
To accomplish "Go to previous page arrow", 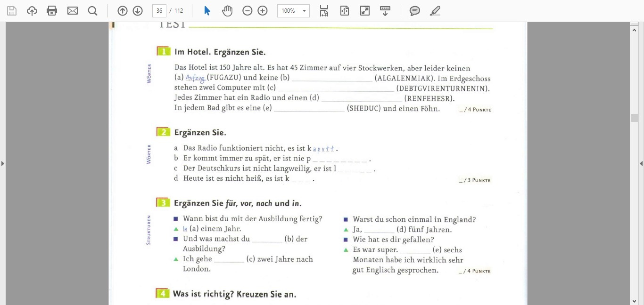I will tap(123, 11).
